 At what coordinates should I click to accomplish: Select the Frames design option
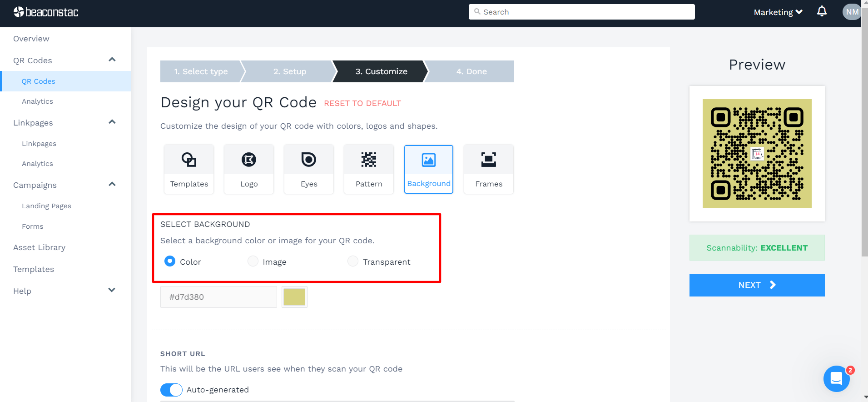point(489,169)
